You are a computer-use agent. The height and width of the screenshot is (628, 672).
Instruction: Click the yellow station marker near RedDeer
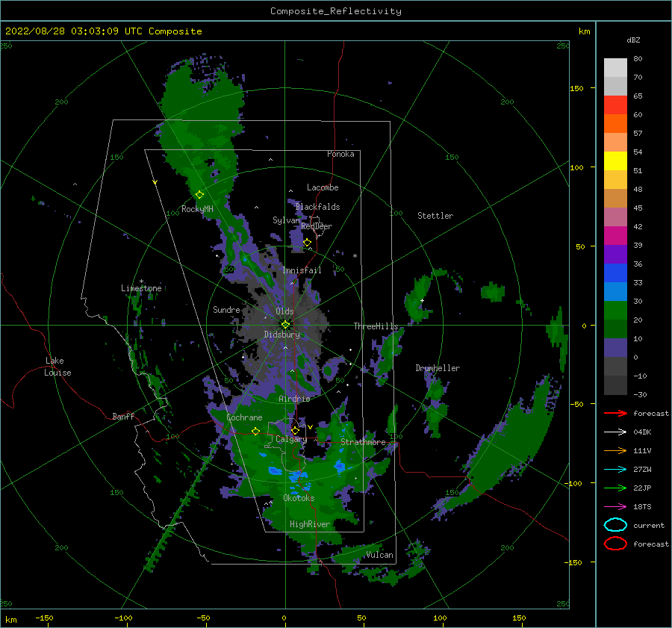point(307,243)
